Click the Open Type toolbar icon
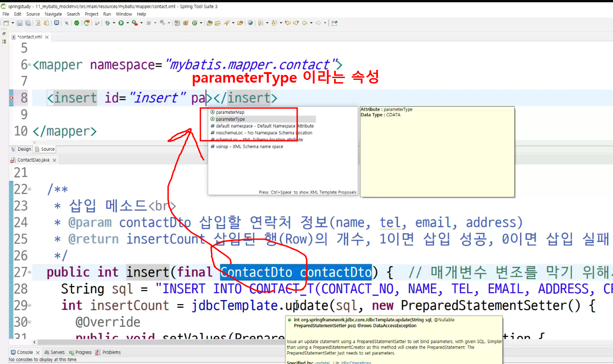The image size is (613, 364). point(209,23)
